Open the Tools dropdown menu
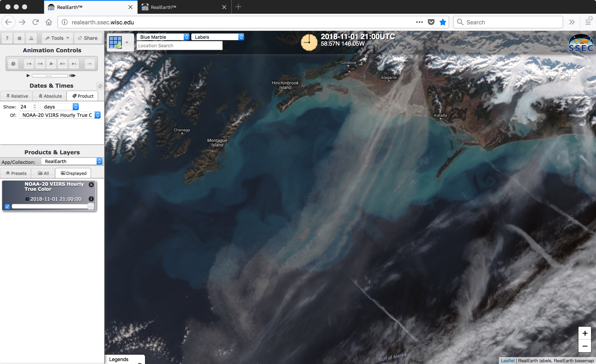Viewport: 596px width, 364px height. tap(57, 38)
